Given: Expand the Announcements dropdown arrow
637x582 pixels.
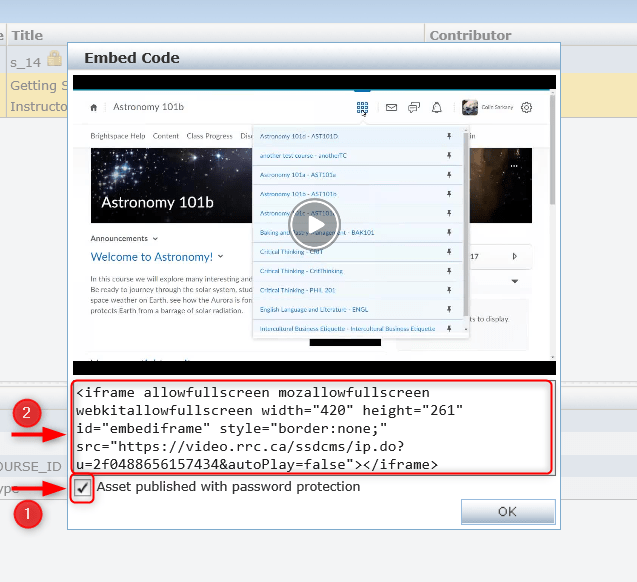Looking at the screenshot, I should click(x=156, y=239).
